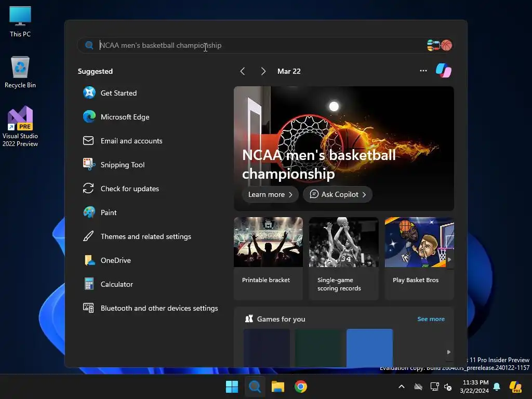The image size is (532, 399).
Task: Open This PC desktop icon
Action: (x=20, y=21)
